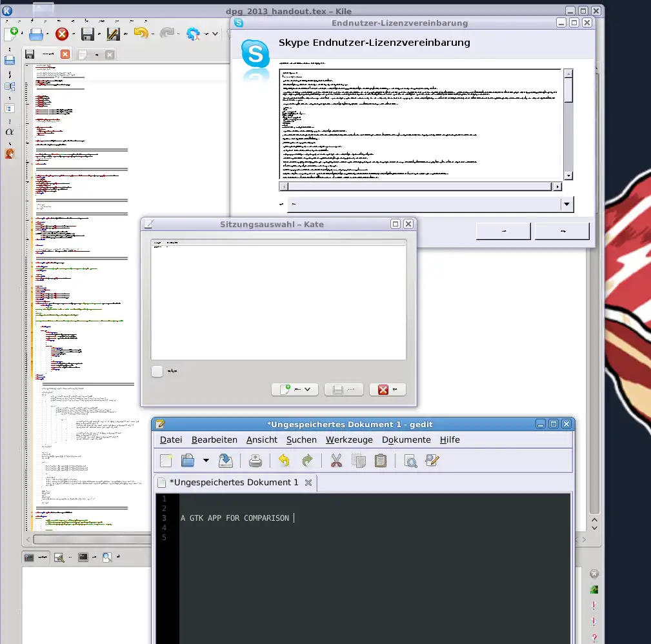Image resolution: width=651 pixels, height=644 pixels.
Task: Open the Preview magnifier tab in Kile bottom bar
Action: click(111, 558)
